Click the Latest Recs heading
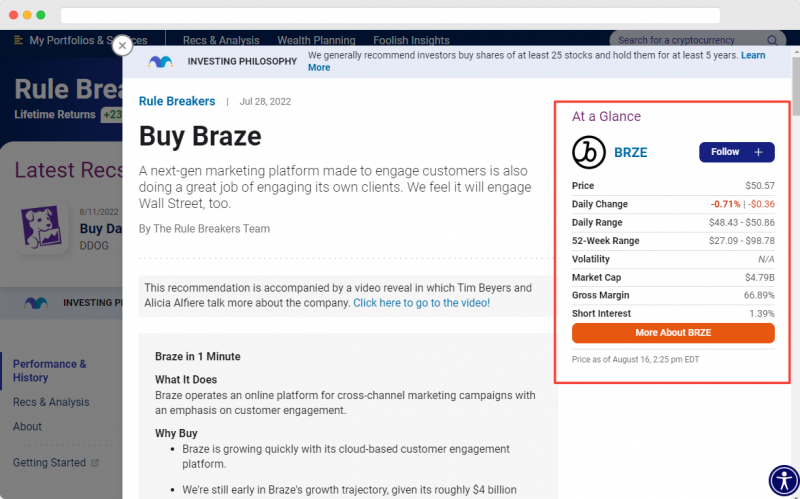Image resolution: width=800 pixels, height=499 pixels. 68,170
